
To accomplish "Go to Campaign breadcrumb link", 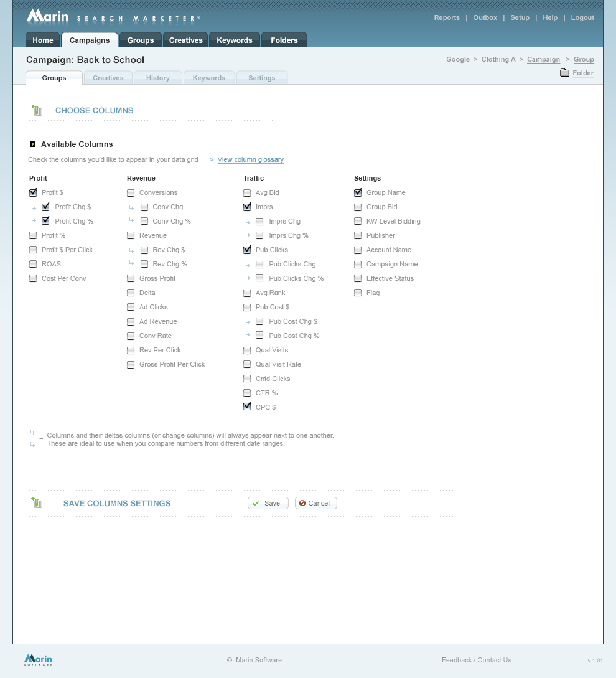I will click(543, 60).
